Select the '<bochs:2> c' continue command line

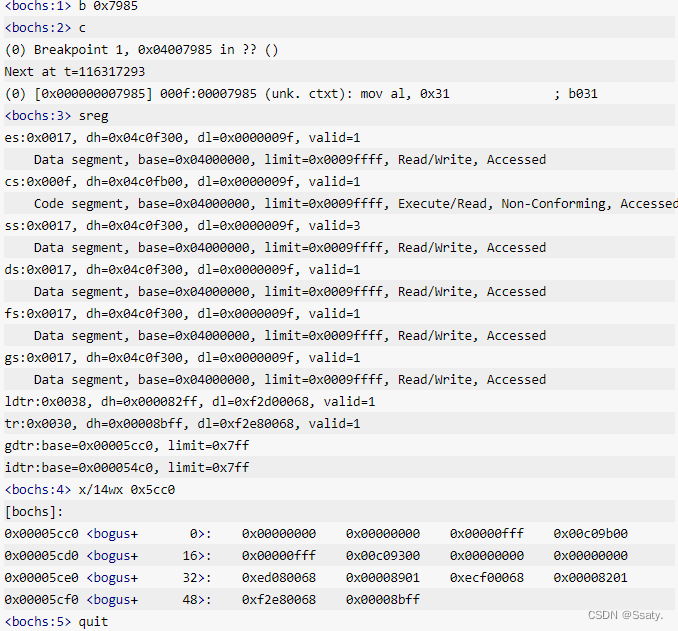(x=45, y=28)
